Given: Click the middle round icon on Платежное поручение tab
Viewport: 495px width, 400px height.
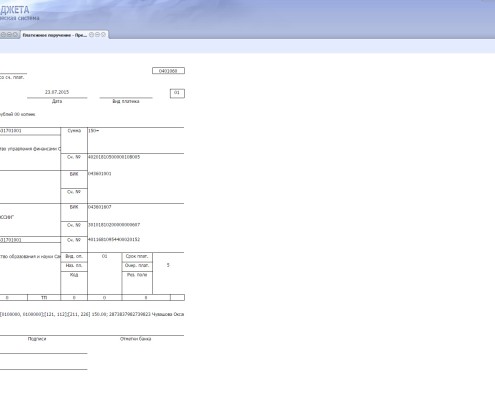Looking at the screenshot, I should click(97, 35).
